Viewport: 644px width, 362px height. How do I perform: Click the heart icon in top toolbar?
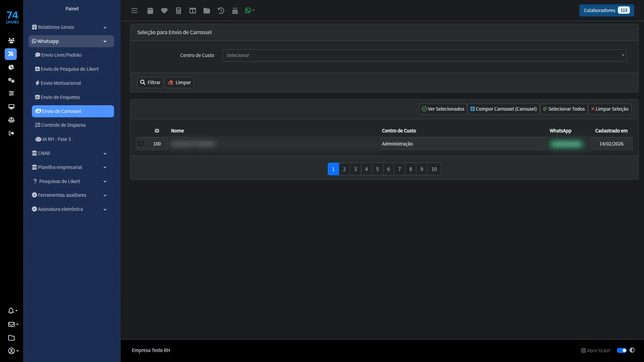pos(164,11)
